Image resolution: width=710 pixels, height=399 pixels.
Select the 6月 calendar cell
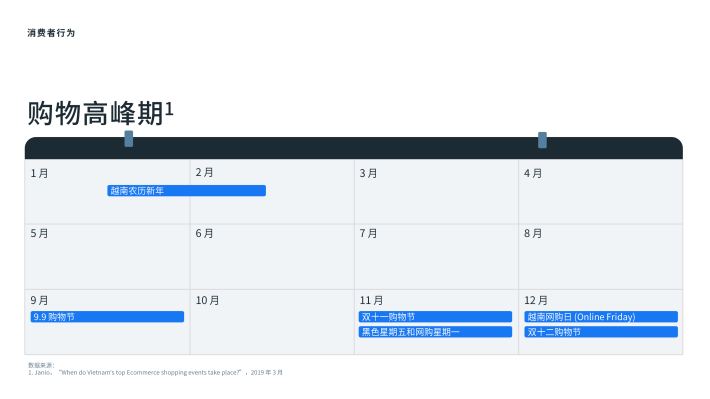pyautogui.click(x=272, y=257)
